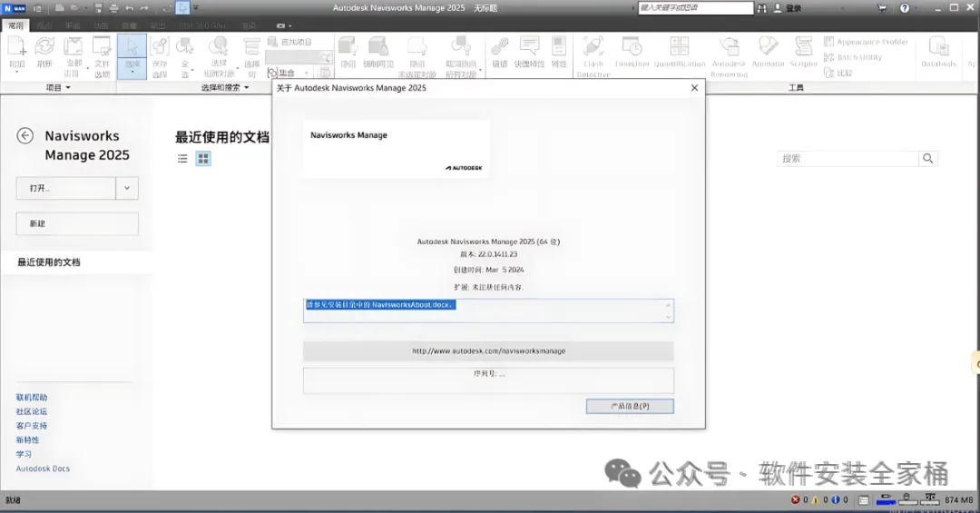Go back with the circled arrow icon
The width and height of the screenshot is (980, 513).
[x=25, y=136]
